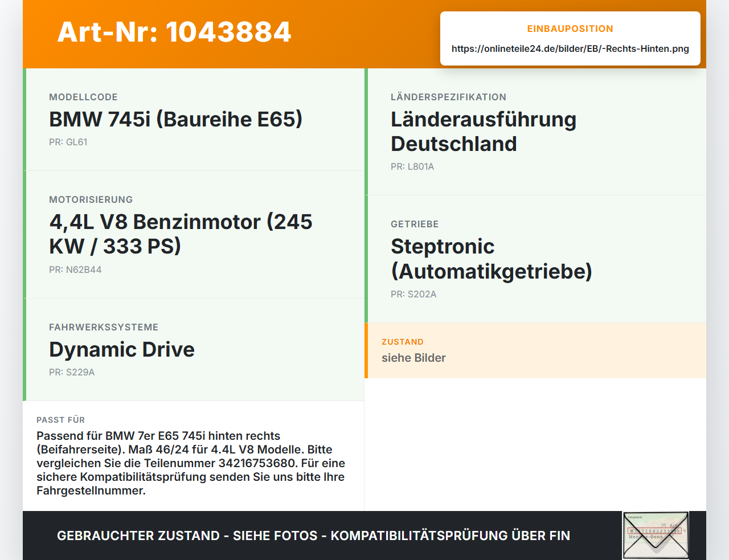Select the Dynamic Drive card
Screen dimensions: 729x560
(194, 350)
